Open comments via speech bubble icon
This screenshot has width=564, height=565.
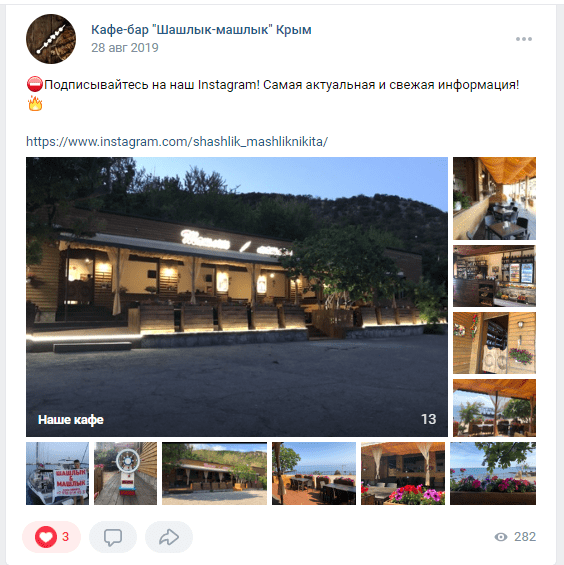113,537
